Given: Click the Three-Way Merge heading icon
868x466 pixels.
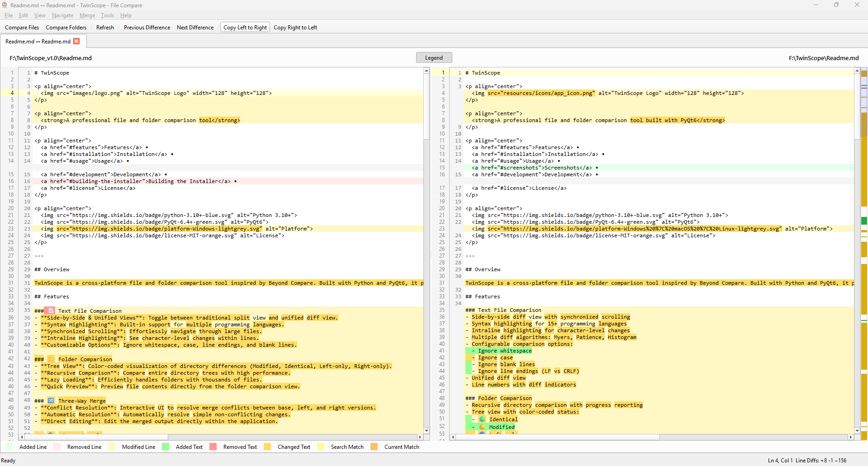Looking at the screenshot, I should (x=51, y=400).
